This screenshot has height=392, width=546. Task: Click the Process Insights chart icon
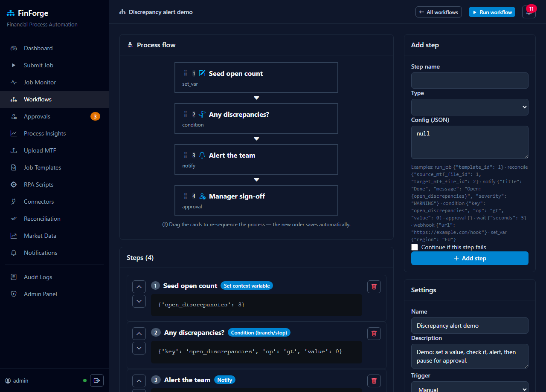14,133
